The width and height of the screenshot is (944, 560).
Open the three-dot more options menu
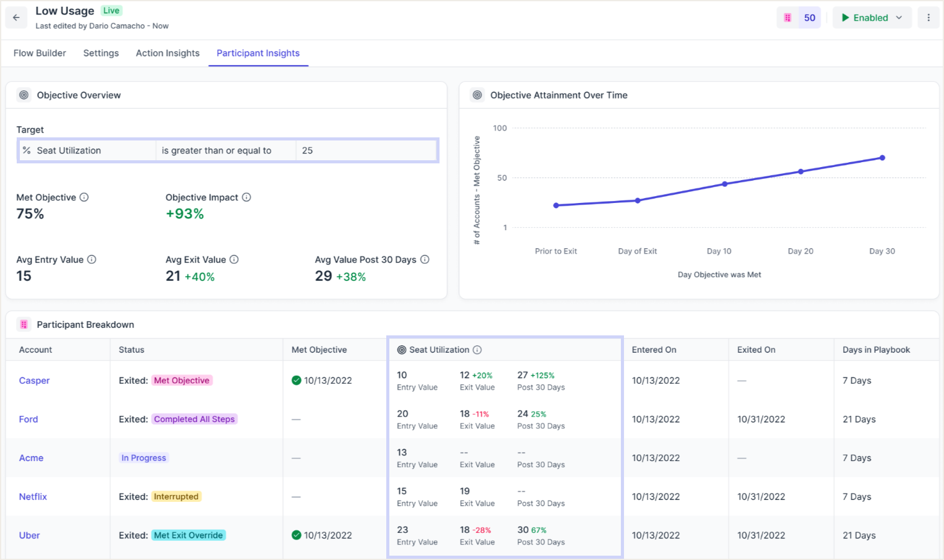click(928, 18)
